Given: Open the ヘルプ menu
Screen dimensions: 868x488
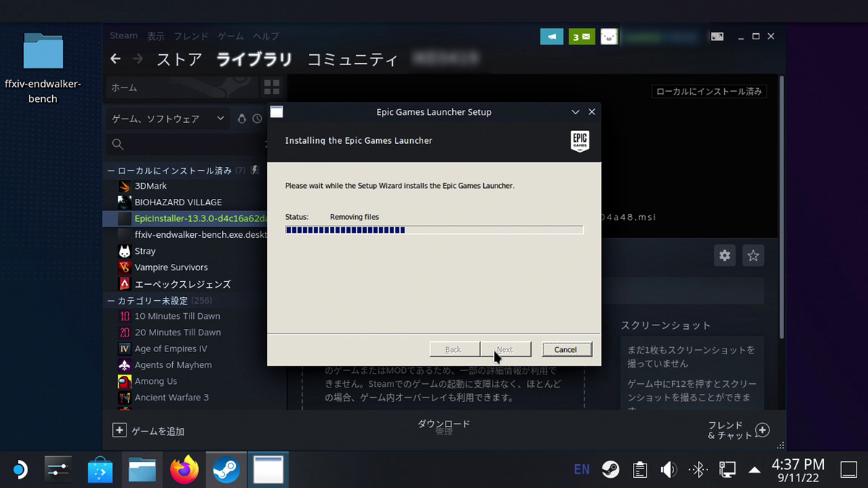Looking at the screenshot, I should (x=266, y=36).
